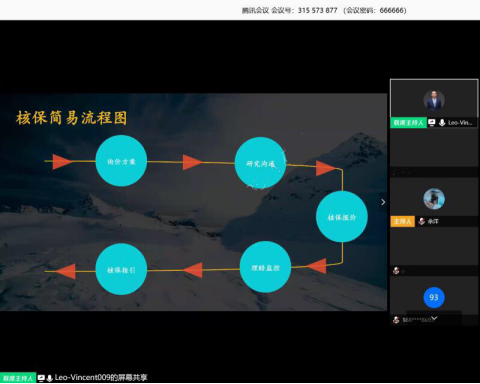Click the green 联席主持人 label on the top tile

408,122
